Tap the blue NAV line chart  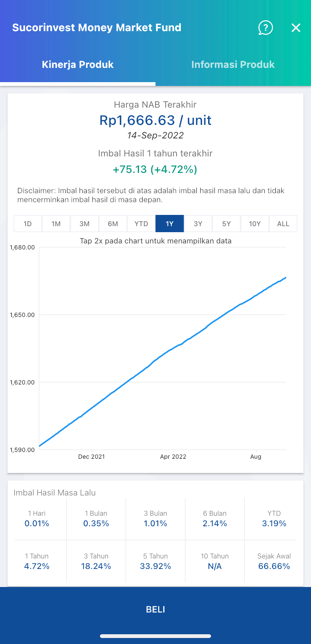point(163,362)
